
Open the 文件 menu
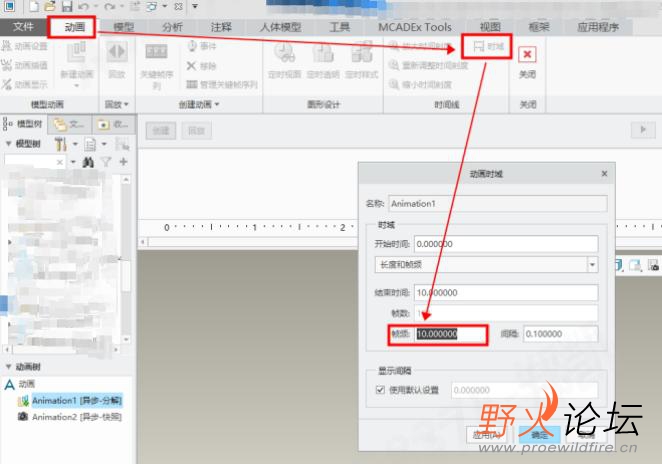click(23, 27)
